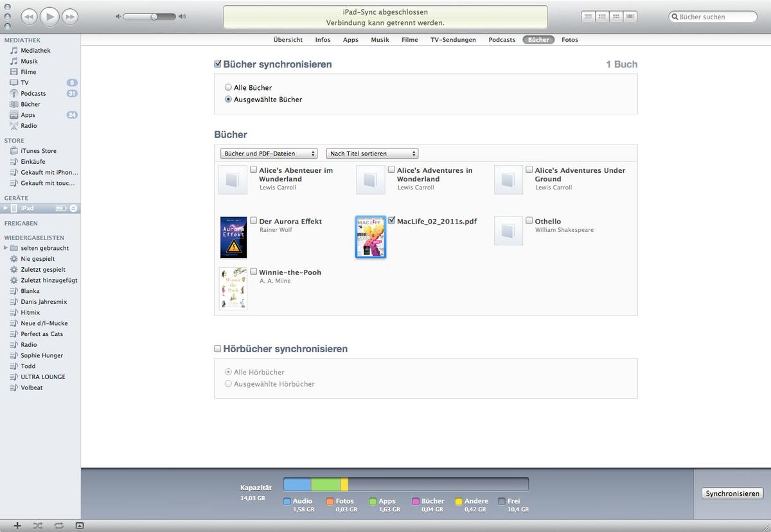Open Musik library in sidebar
The image size is (771, 532).
point(29,62)
